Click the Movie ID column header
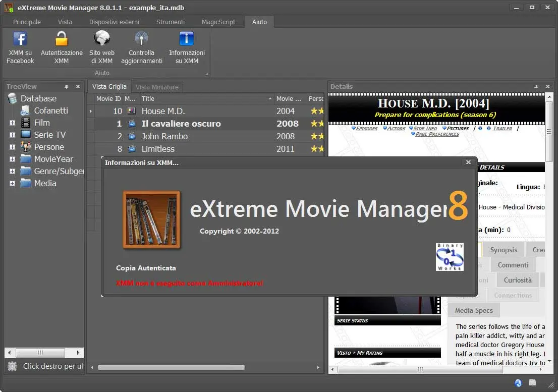This screenshot has width=558, height=392. click(108, 98)
